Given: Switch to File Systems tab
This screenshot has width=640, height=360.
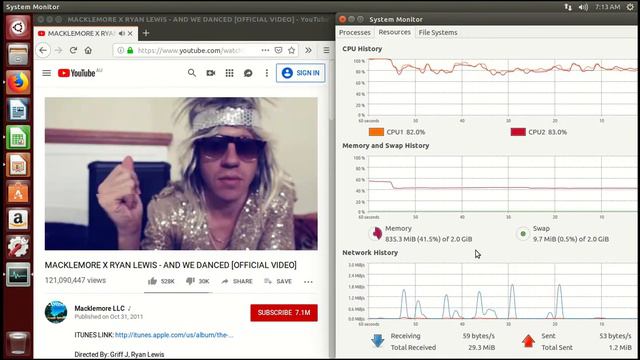Looking at the screenshot, I should [x=438, y=32].
